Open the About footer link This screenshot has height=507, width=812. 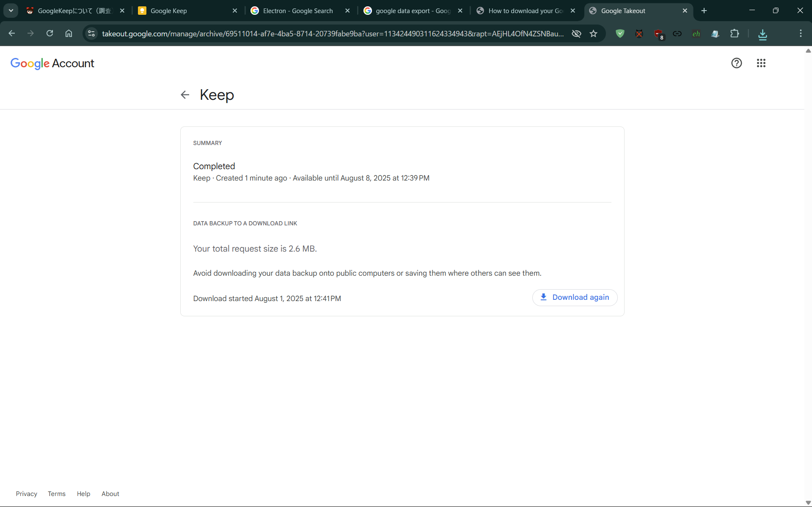[x=110, y=494]
